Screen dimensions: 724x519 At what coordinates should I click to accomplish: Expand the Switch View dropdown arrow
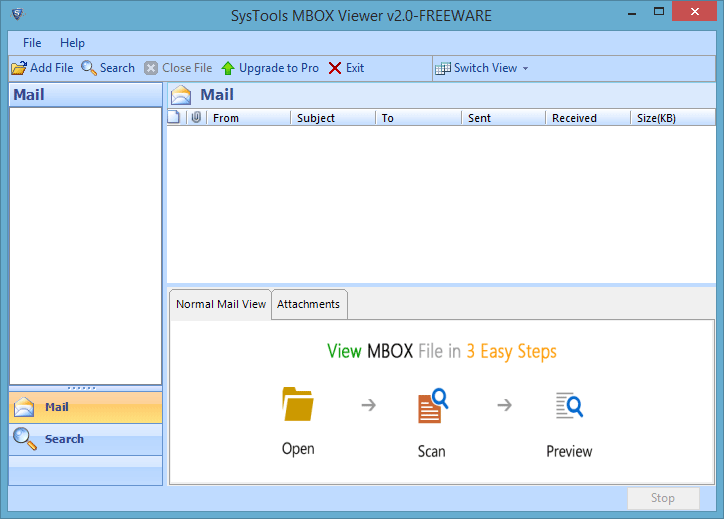tap(525, 68)
